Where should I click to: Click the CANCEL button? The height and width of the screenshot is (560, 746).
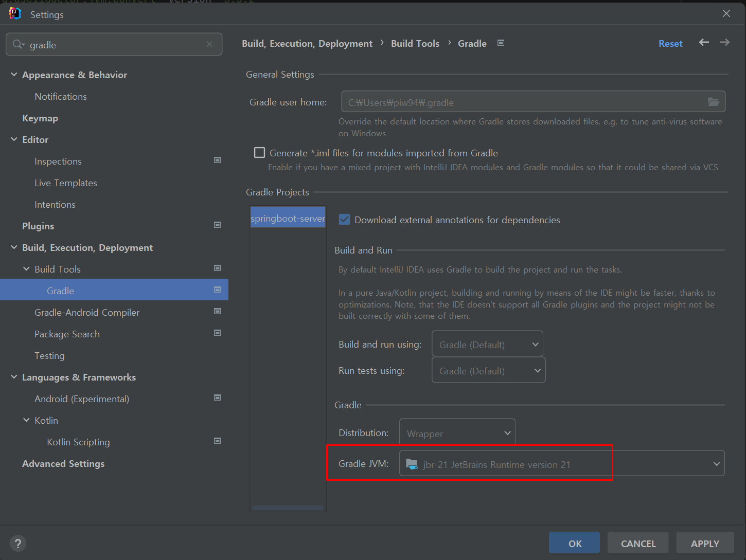(x=638, y=543)
